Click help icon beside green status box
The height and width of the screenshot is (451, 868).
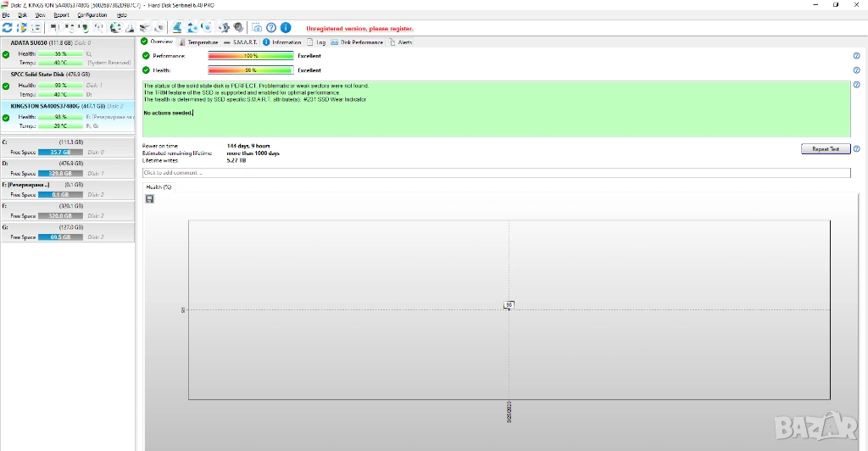(x=856, y=85)
